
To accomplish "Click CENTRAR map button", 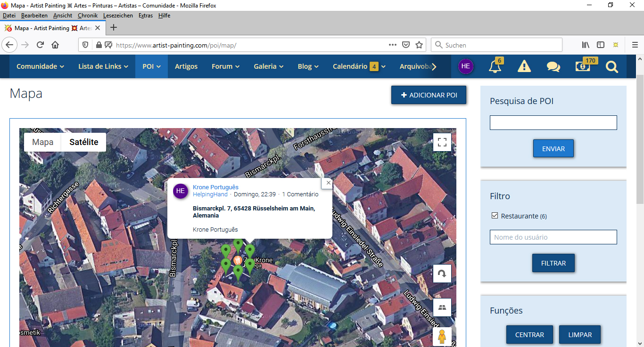I will tap(529, 335).
